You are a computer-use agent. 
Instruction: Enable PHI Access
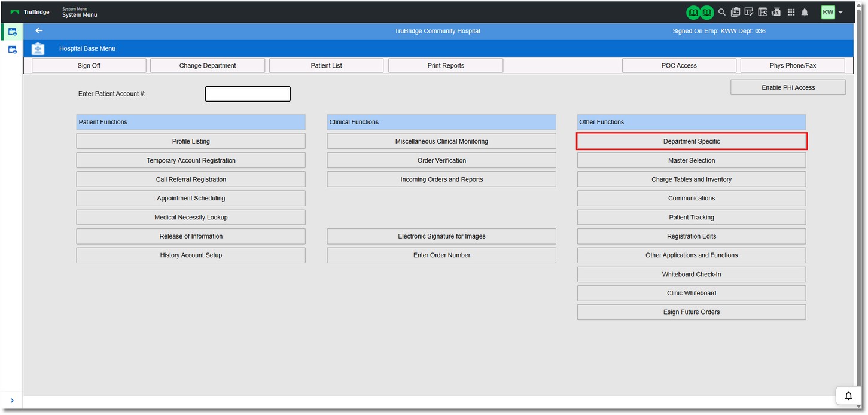[788, 87]
